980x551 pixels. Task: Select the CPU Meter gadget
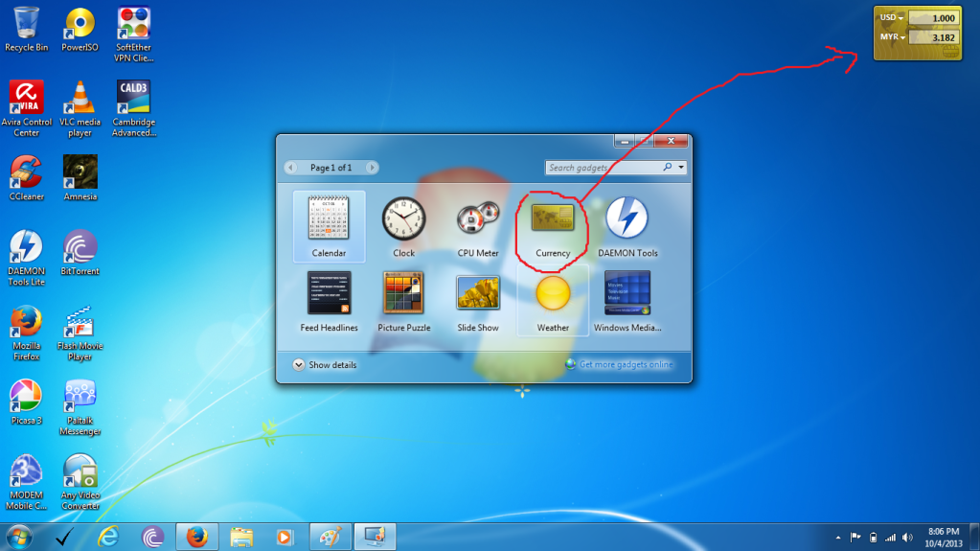coord(478,226)
